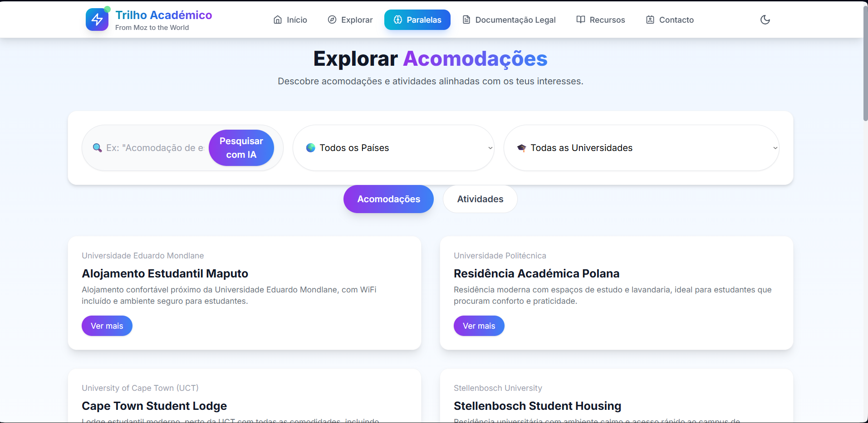Click the magnifying glass search icon

click(97, 148)
